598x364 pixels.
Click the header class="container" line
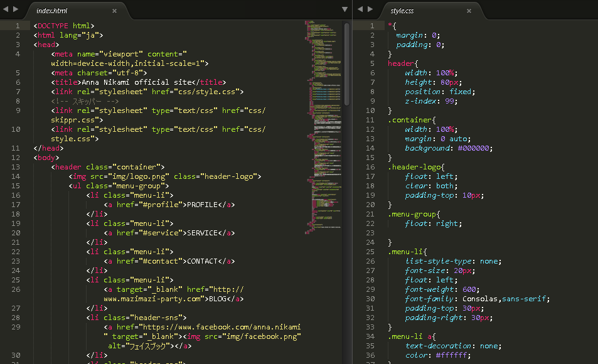(x=108, y=167)
